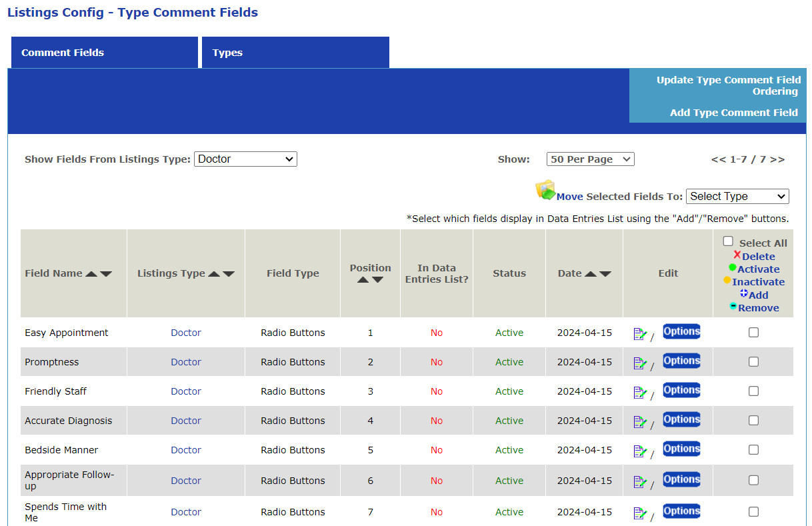812x526 pixels.
Task: Open the Select Type move dropdown
Action: pos(737,197)
